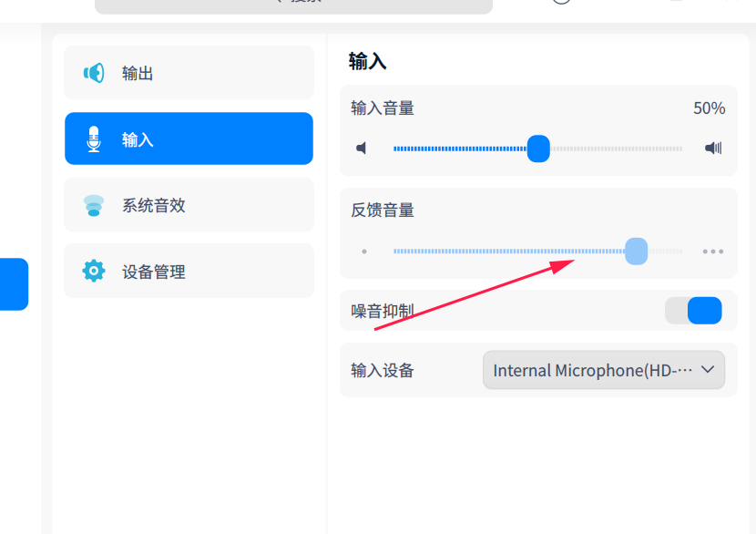Click the 50% input volume value

(709, 108)
